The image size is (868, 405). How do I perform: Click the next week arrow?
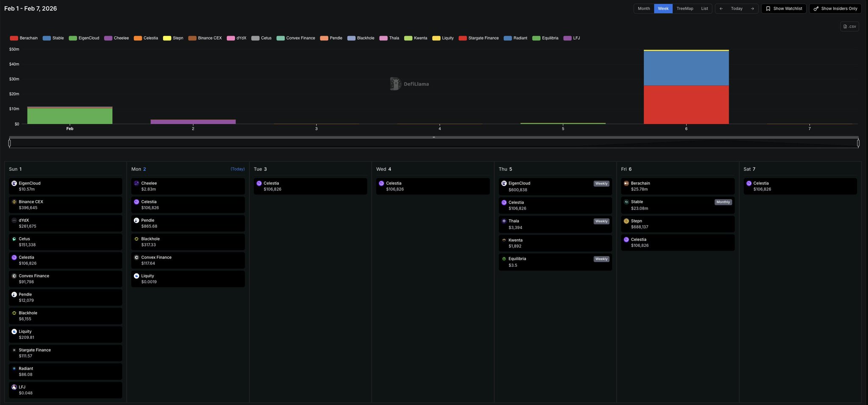(752, 8)
